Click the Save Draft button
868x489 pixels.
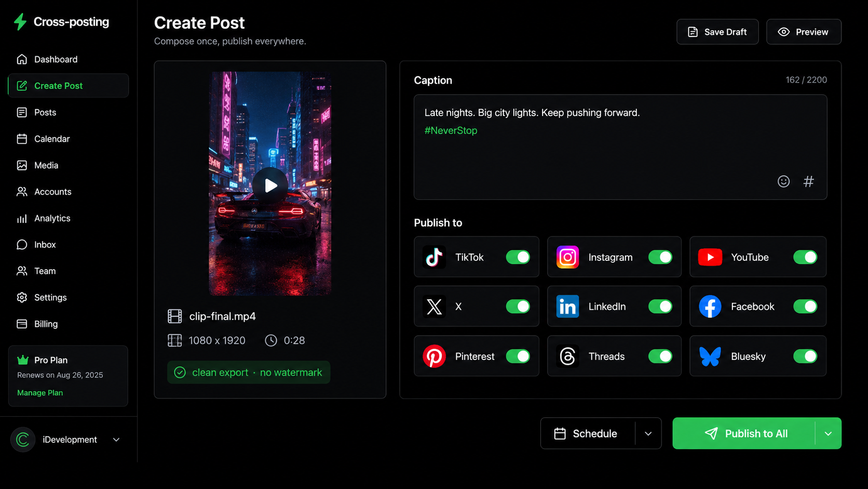(717, 32)
